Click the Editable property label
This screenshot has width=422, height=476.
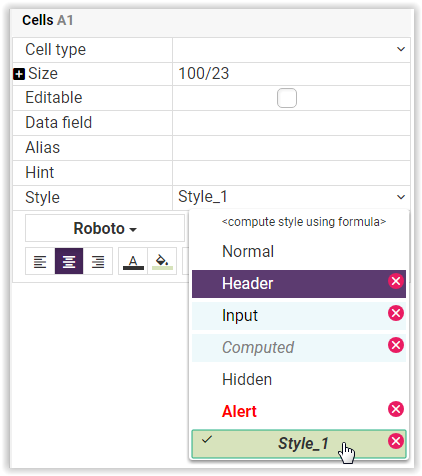(x=54, y=98)
